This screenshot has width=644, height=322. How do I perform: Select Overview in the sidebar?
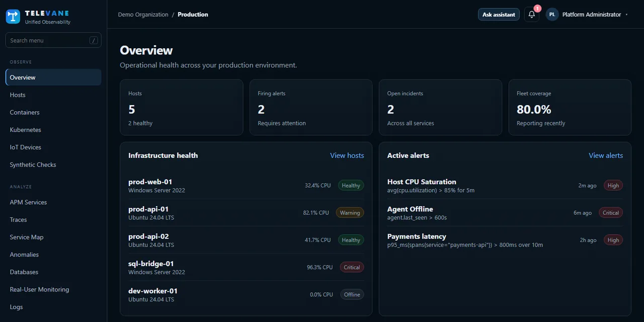[53, 77]
